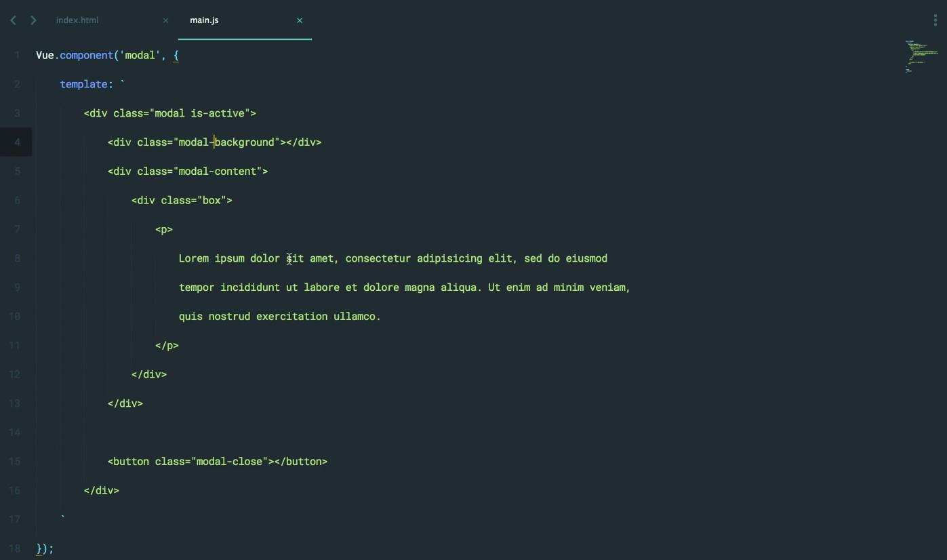Open the three-dot tab options menu
The height and width of the screenshot is (560, 947).
coord(935,20)
